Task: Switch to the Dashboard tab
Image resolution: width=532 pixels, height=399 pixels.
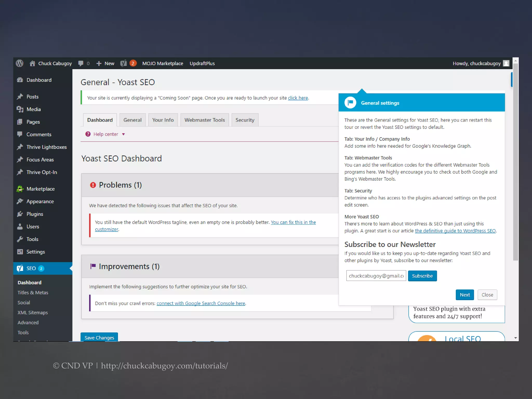Action: (x=100, y=120)
